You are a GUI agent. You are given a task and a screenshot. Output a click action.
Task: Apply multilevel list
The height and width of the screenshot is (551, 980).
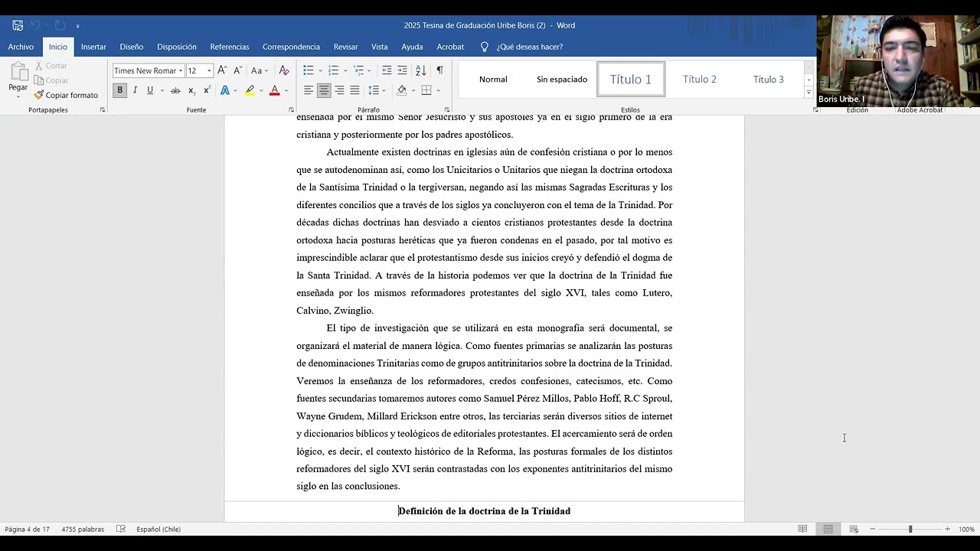point(358,70)
